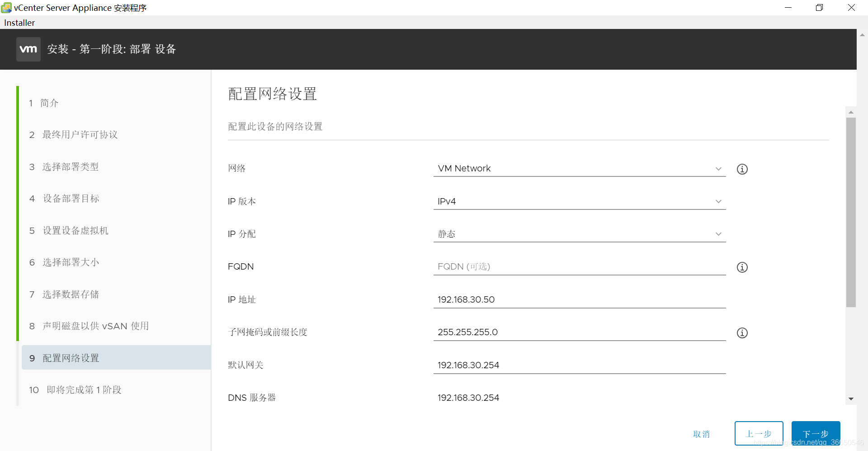868x451 pixels.
Task: Open the IP 版本 IPv4 dropdown
Action: 579,201
